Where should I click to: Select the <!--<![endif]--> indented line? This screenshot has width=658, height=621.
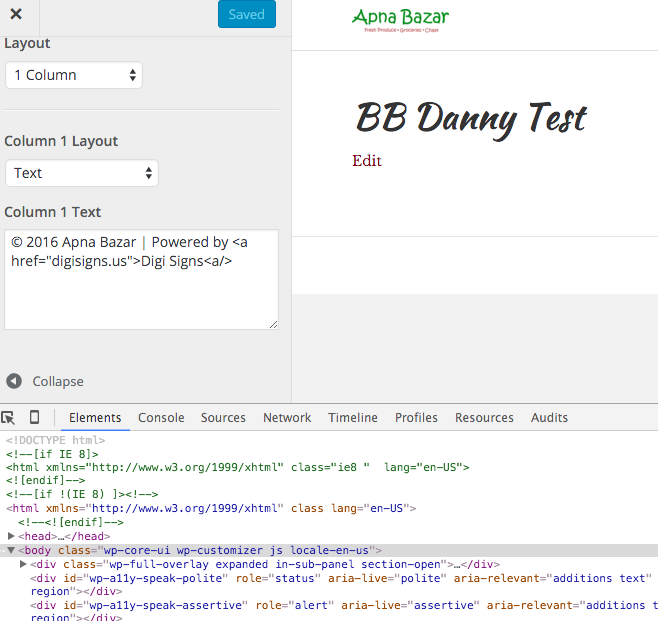point(70,522)
